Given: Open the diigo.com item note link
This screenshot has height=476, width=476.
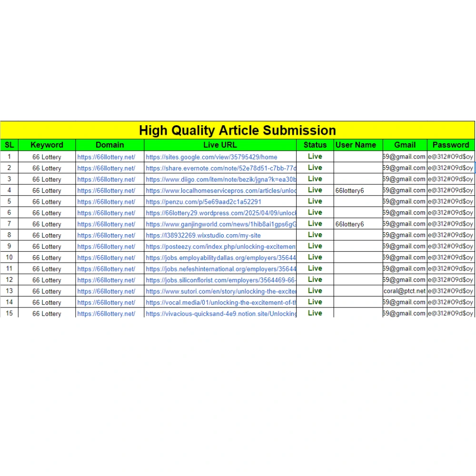Looking at the screenshot, I should click(x=221, y=179).
